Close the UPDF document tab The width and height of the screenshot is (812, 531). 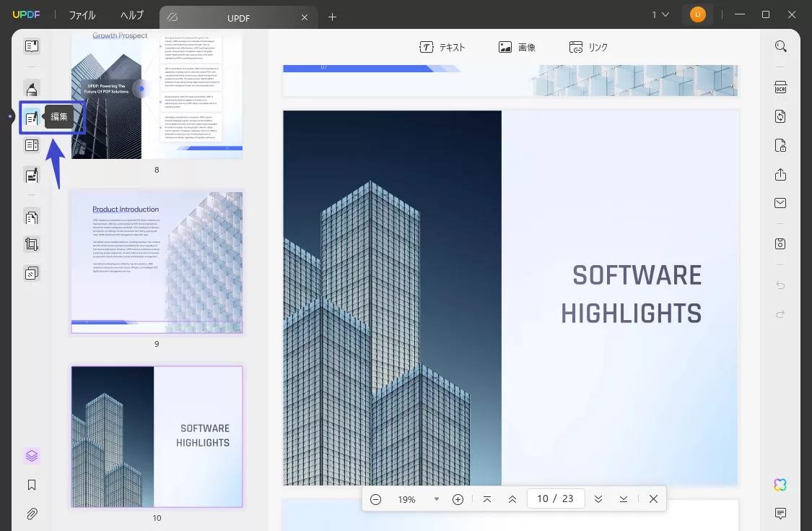click(x=305, y=17)
